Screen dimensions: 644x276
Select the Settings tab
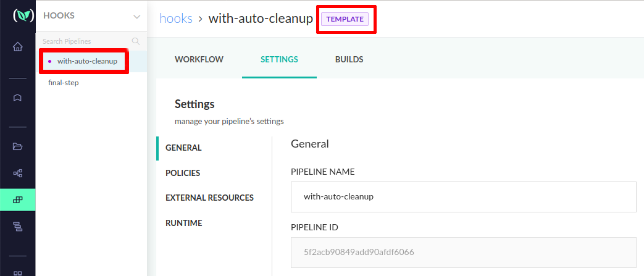[x=279, y=60]
